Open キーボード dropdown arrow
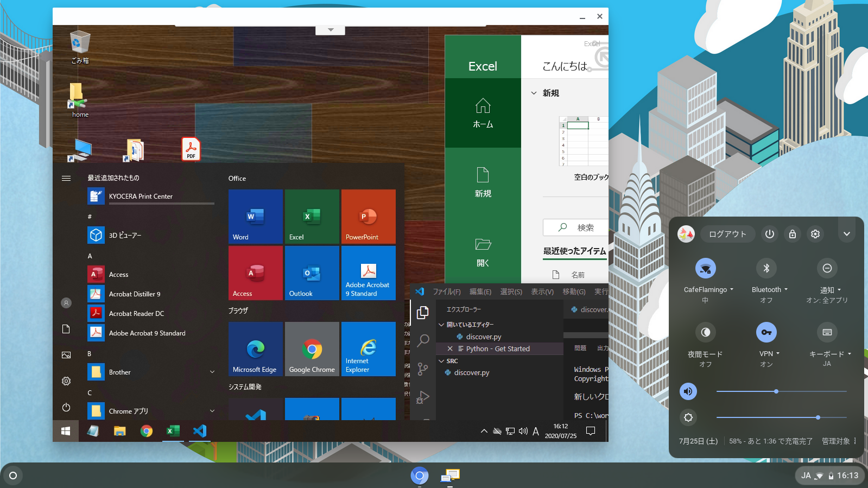The height and width of the screenshot is (488, 868). point(850,354)
